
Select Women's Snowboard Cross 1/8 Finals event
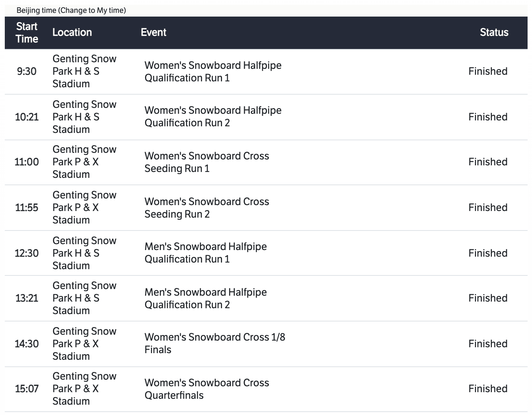coord(215,343)
